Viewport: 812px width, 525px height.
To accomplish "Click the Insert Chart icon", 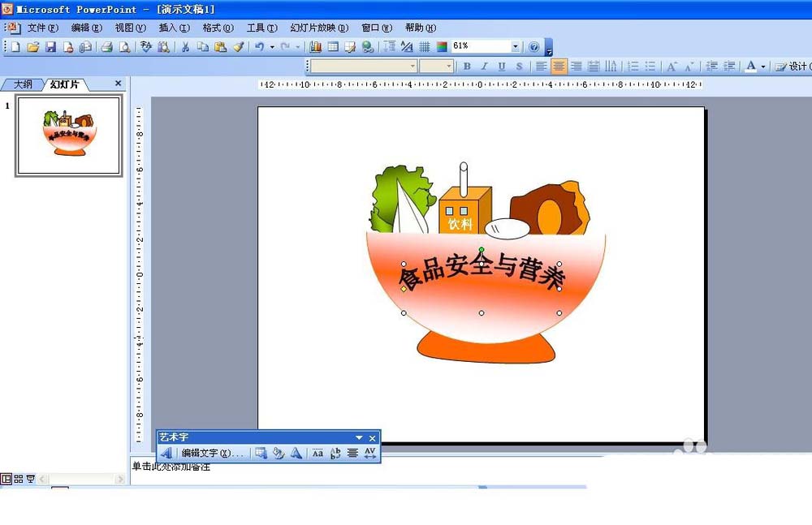I will click(x=315, y=47).
